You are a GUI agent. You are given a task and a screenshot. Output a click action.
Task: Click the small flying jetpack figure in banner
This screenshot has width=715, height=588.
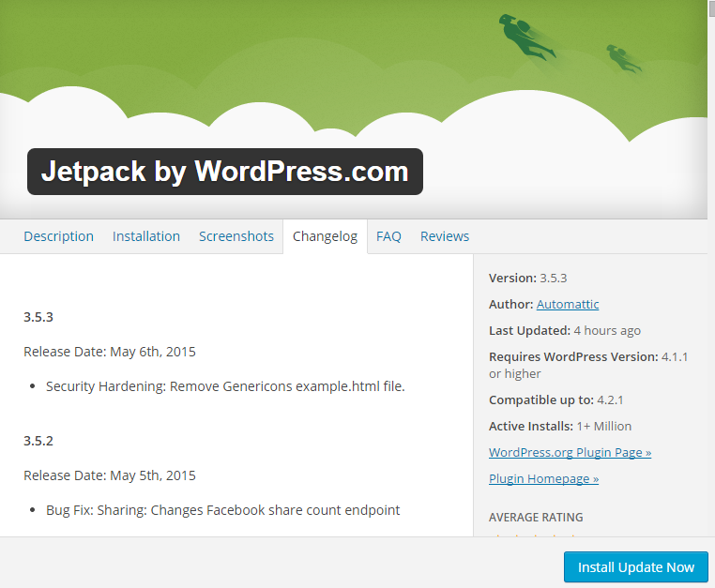click(x=623, y=58)
